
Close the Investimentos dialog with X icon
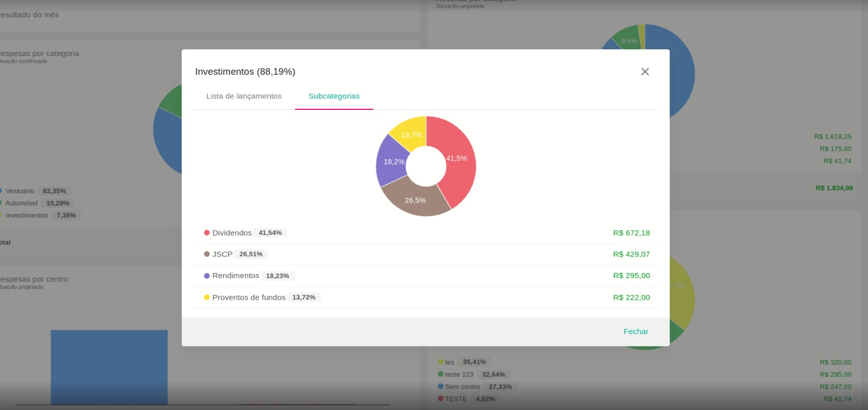[x=645, y=72]
